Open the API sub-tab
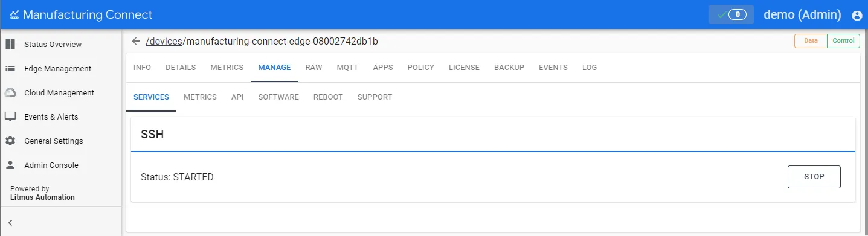The height and width of the screenshot is (236, 868). pos(237,97)
